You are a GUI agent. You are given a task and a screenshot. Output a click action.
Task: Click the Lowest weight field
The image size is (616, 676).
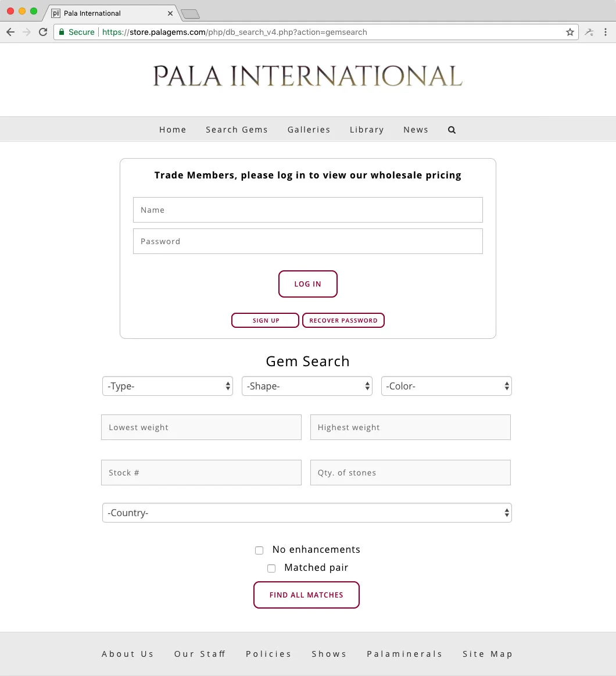201,427
